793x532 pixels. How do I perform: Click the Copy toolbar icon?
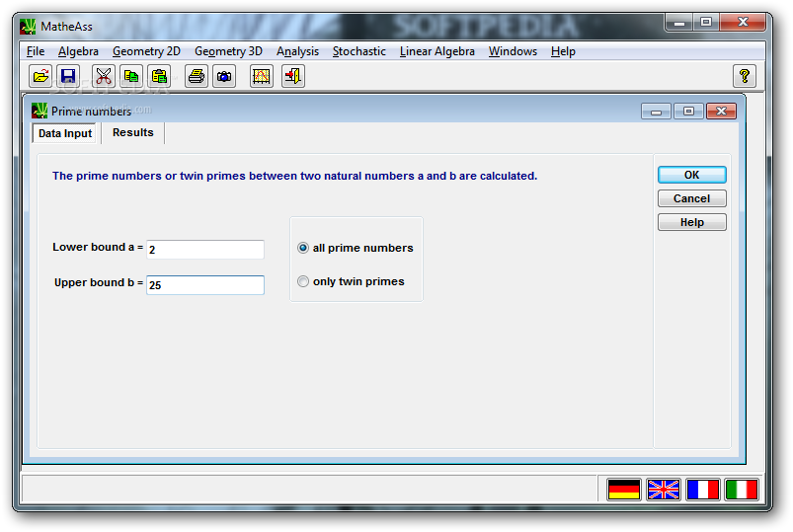131,76
